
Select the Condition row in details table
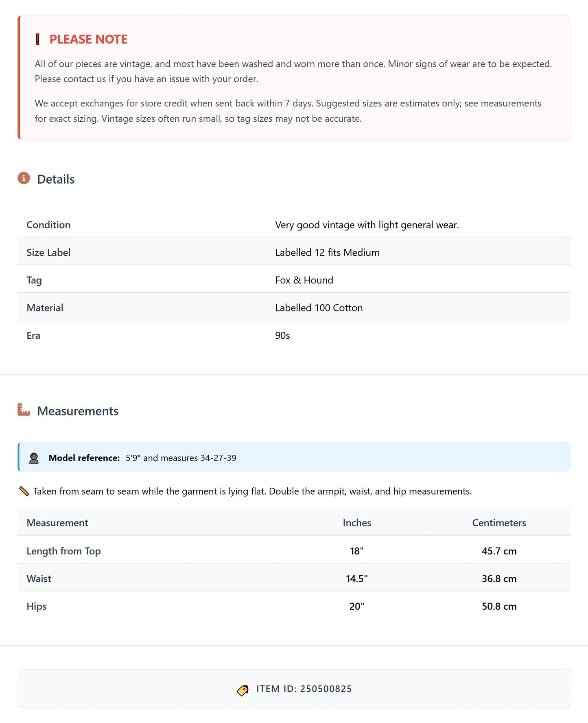point(294,225)
